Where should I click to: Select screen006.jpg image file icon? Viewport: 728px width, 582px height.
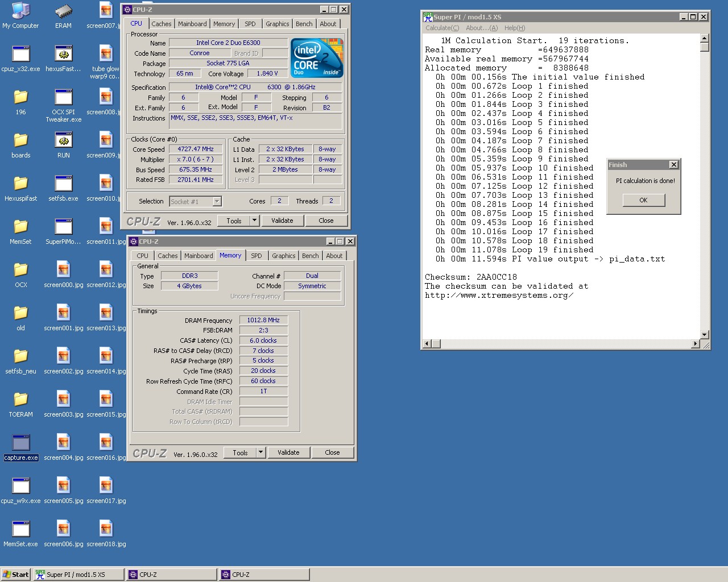pos(63,534)
